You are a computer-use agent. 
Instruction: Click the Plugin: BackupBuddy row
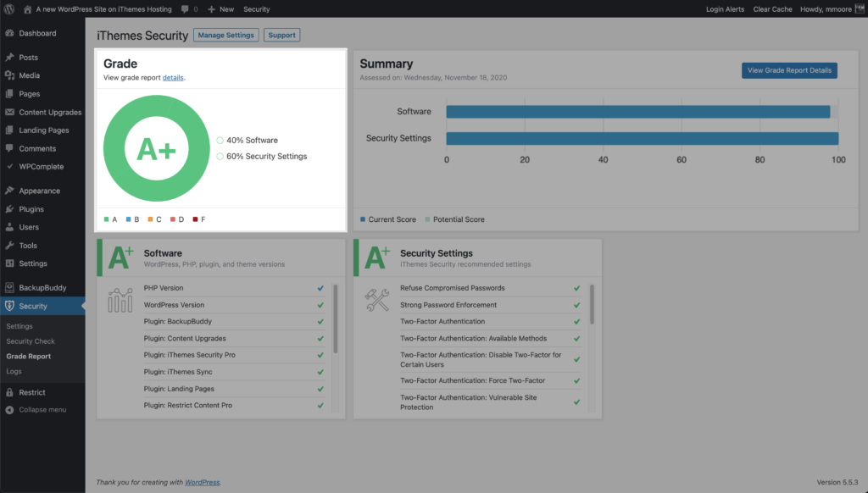(234, 322)
